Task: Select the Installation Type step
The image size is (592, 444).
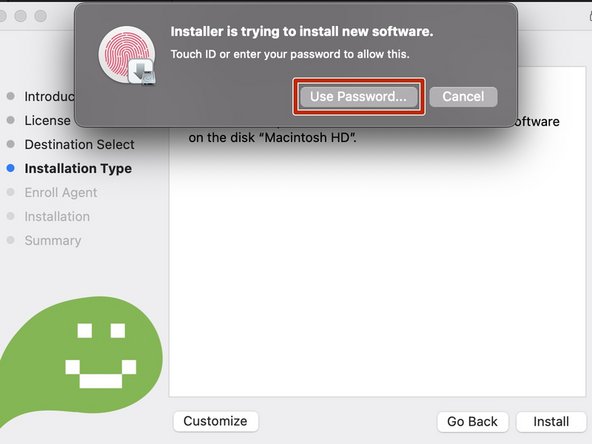Action: tap(78, 168)
